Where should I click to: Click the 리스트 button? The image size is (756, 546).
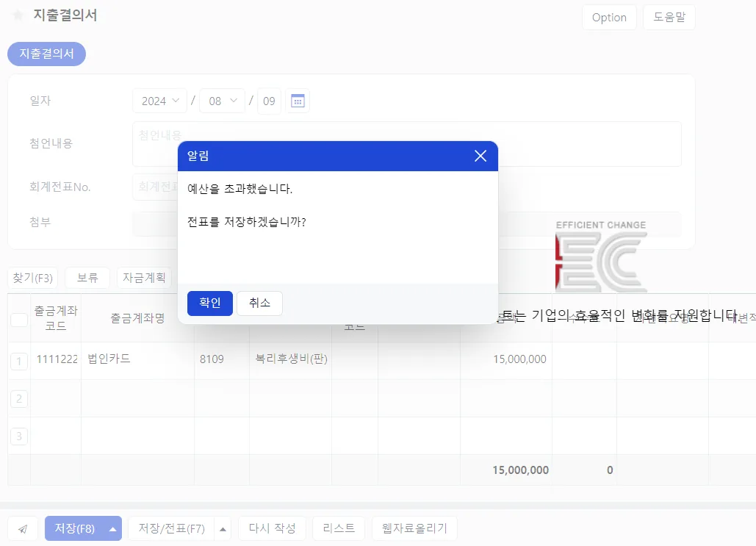[339, 528]
